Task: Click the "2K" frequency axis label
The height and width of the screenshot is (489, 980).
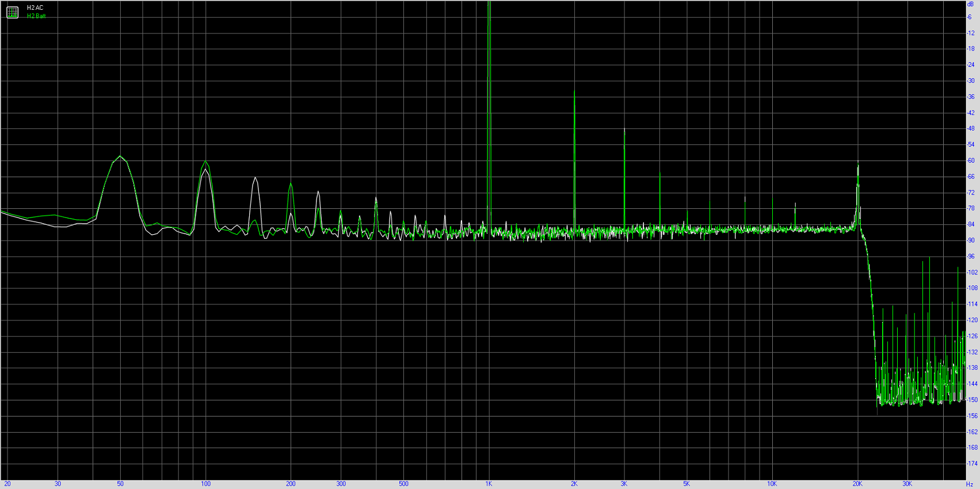Action: coord(574,484)
